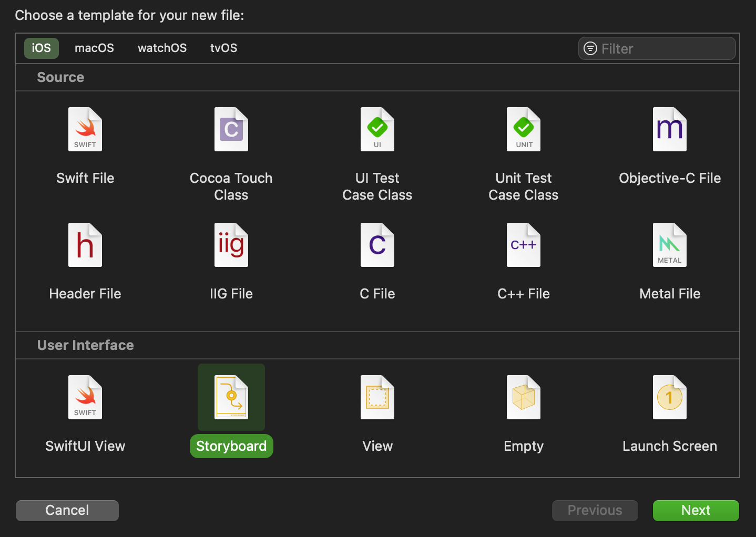Click the 'IIG File' label
The image size is (756, 537).
pyautogui.click(x=231, y=294)
